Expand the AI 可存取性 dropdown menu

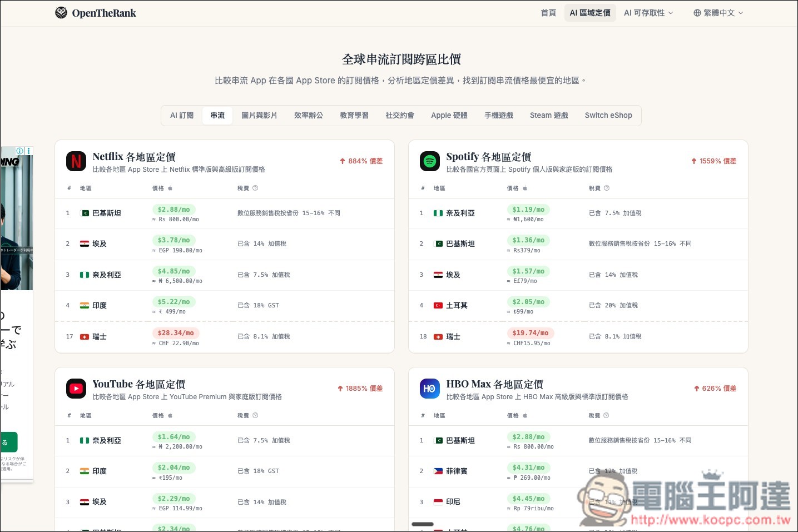tap(648, 13)
